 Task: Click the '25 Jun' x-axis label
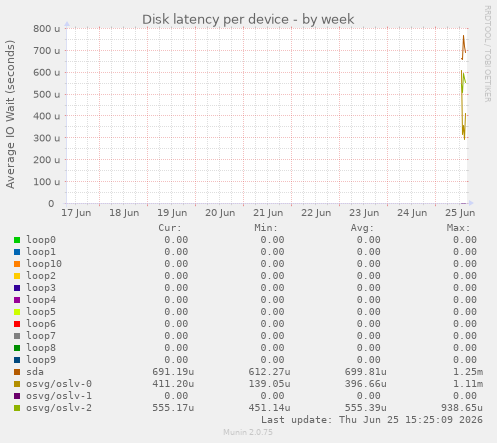point(460,213)
